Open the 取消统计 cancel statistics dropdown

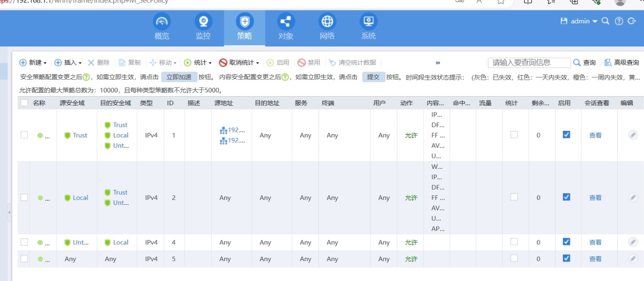pyautogui.click(x=239, y=62)
